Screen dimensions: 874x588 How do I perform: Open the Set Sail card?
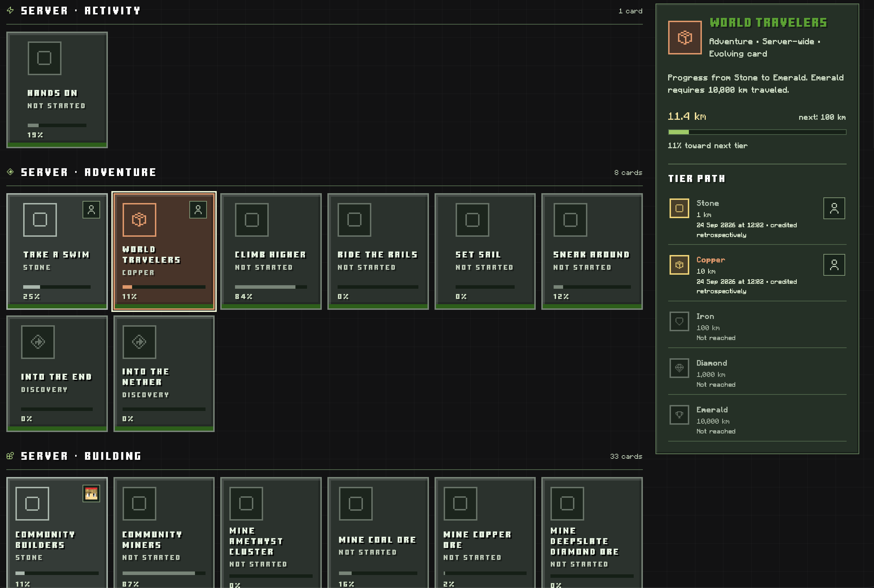(x=485, y=251)
